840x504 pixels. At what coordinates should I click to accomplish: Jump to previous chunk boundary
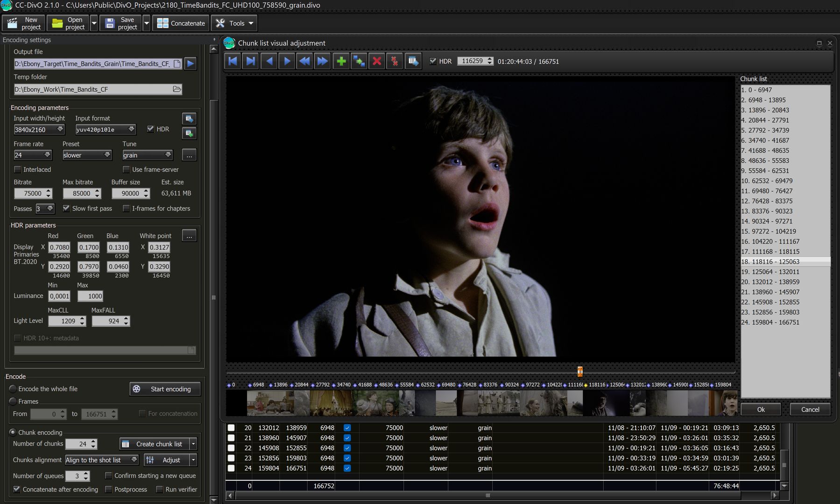233,61
